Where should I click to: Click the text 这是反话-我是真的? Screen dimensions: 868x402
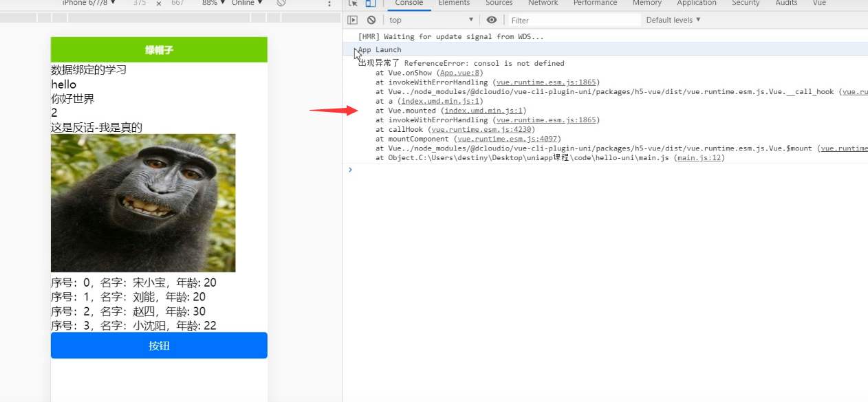click(96, 127)
